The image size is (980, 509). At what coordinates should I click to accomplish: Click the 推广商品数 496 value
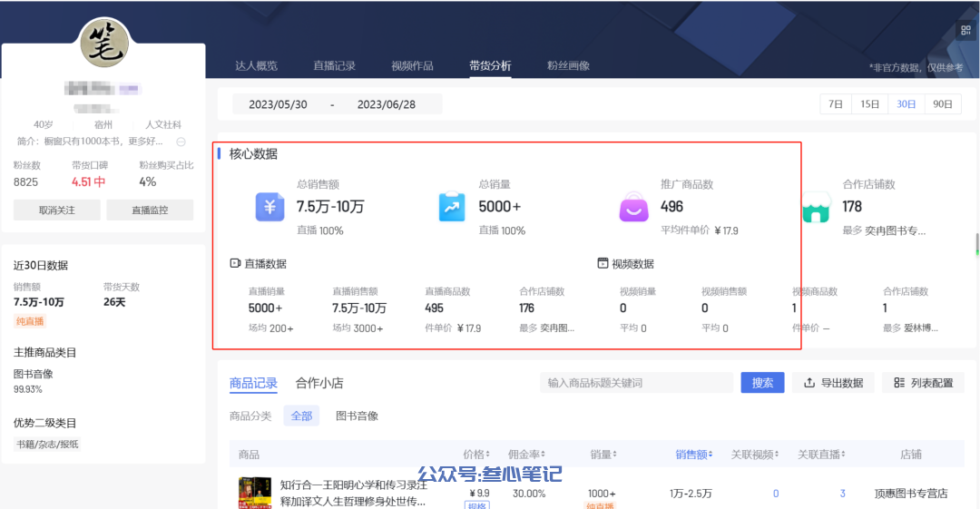tap(671, 206)
